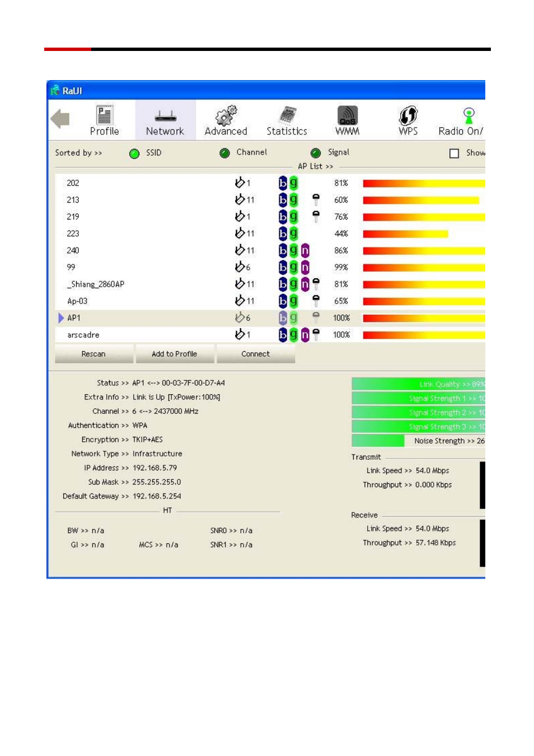Open the Advanced gear icon
Image resolution: width=534 pixels, height=756 pixels.
click(226, 115)
